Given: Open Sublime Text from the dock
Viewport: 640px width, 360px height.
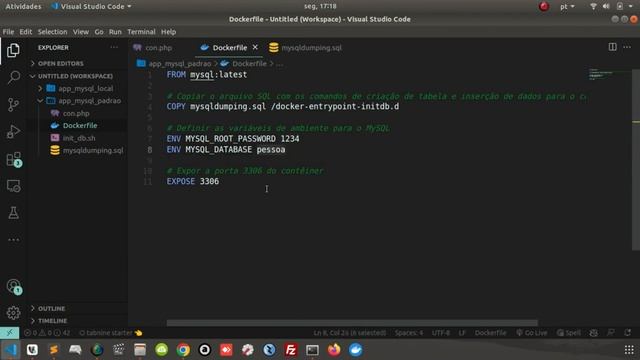Looking at the screenshot, I should [53, 350].
